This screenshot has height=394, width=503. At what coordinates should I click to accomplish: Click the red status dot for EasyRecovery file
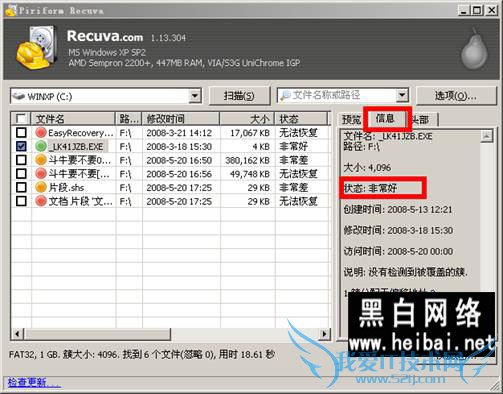tap(41, 133)
